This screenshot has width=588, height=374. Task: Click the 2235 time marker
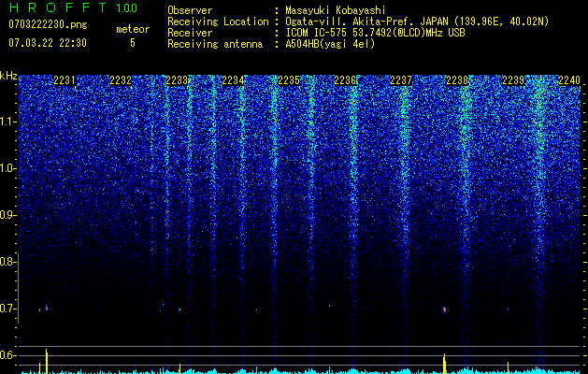click(x=289, y=80)
